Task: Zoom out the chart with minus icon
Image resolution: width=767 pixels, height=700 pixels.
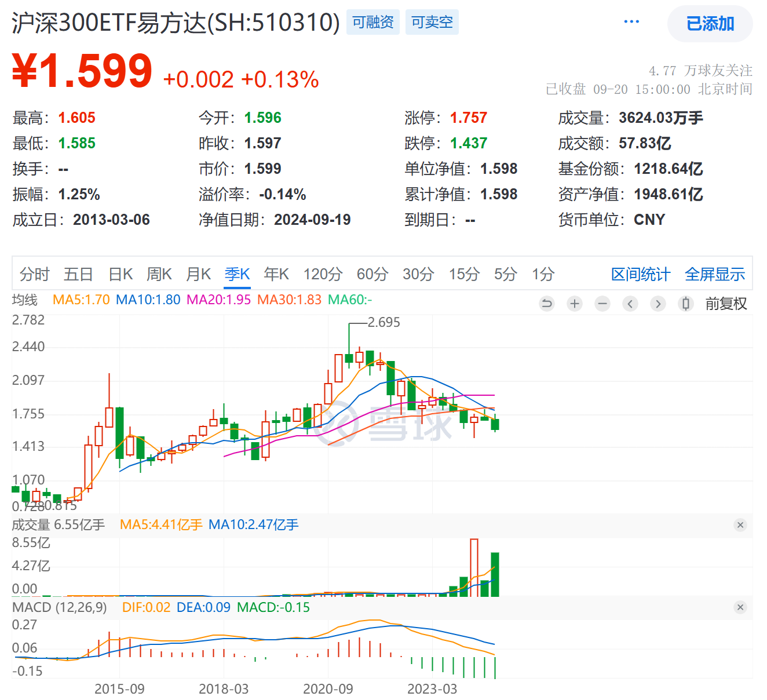Action: click(602, 304)
